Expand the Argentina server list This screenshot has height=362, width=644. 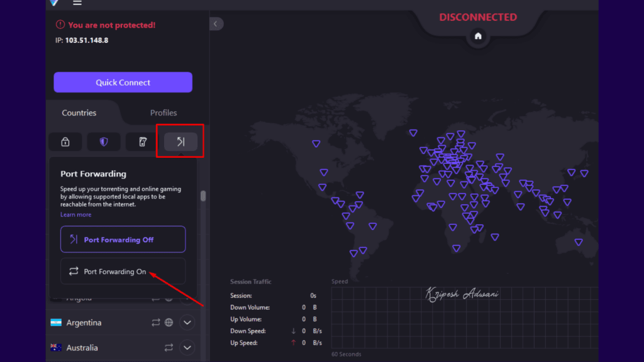coord(186,322)
